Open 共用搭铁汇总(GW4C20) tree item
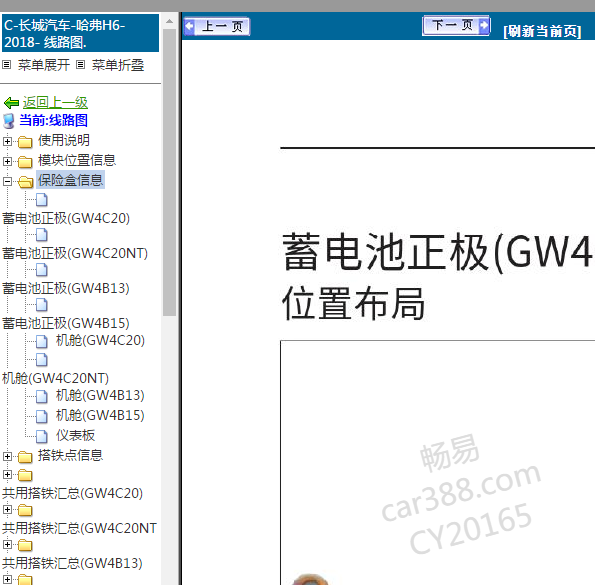 pos(72,493)
